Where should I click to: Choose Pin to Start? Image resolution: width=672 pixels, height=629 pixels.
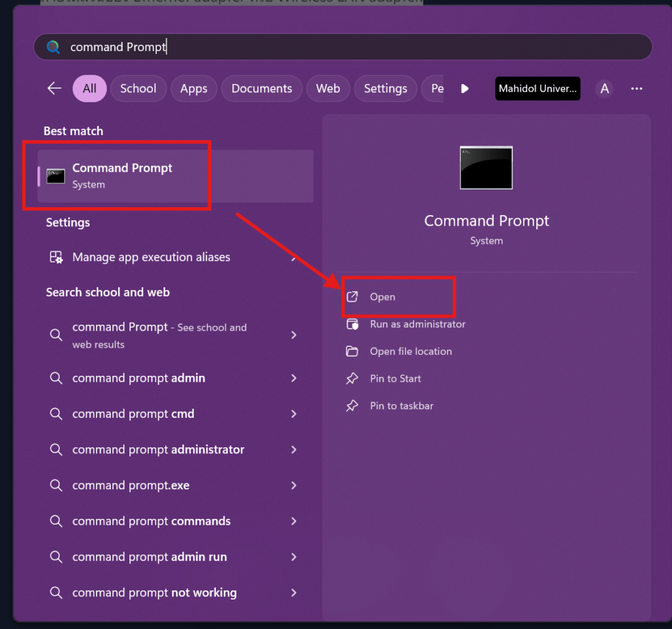tap(395, 378)
